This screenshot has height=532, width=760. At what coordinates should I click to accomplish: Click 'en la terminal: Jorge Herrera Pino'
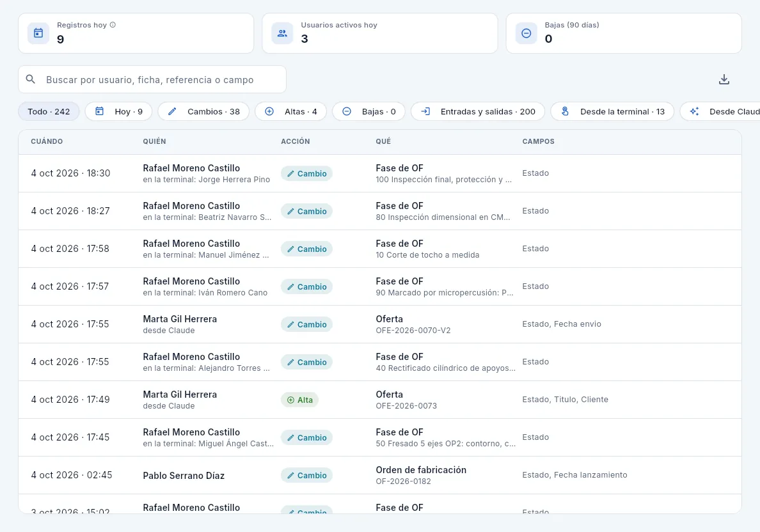coord(207,179)
